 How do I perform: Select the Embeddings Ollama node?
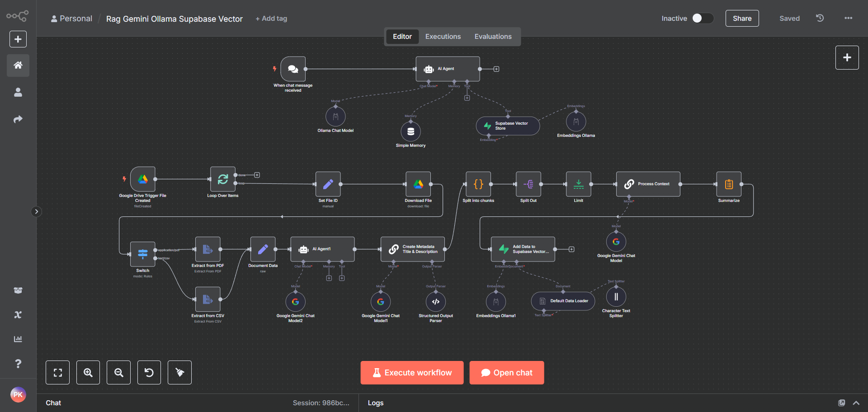point(576,122)
